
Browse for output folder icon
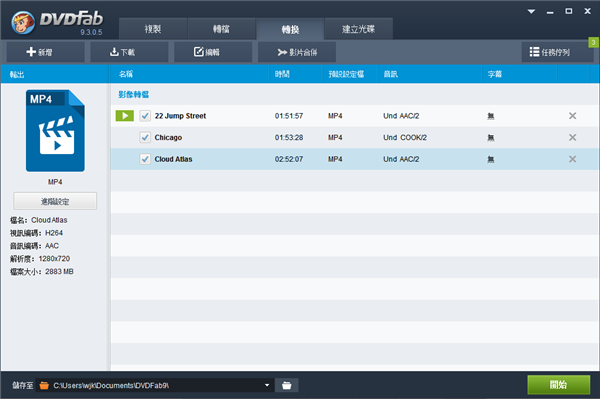287,385
